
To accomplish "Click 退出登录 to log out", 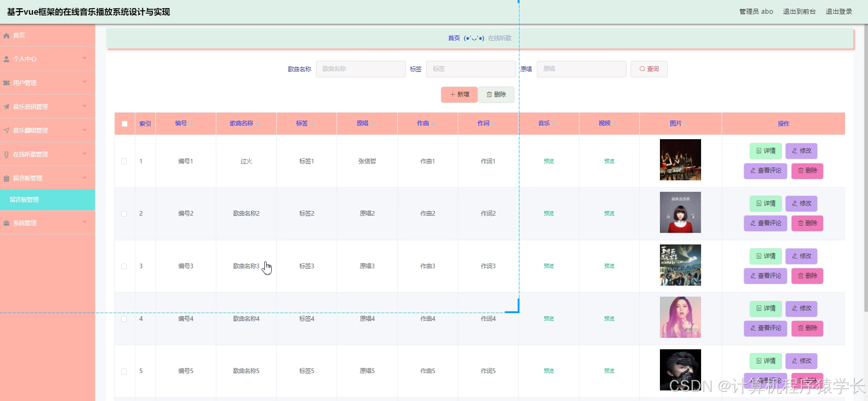I will pyautogui.click(x=839, y=11).
